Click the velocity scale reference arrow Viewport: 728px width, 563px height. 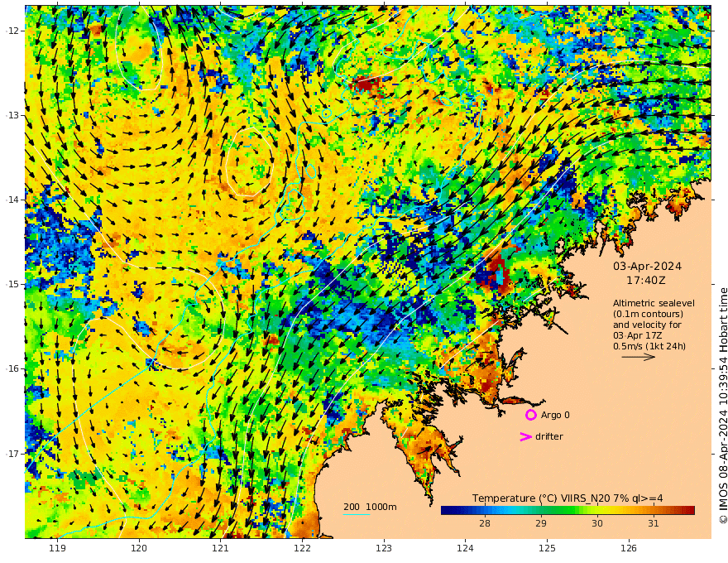[x=639, y=357]
